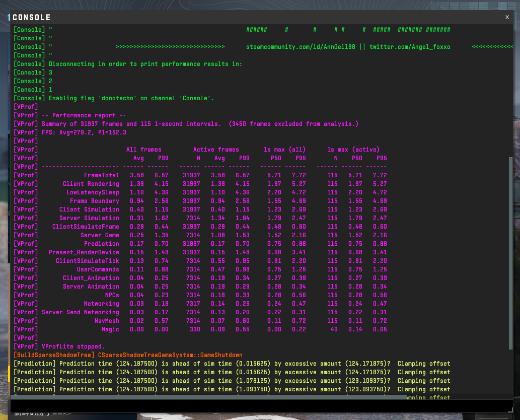Select the Server Simulation row label
This screenshot has width=520, height=420.
pos(89,218)
